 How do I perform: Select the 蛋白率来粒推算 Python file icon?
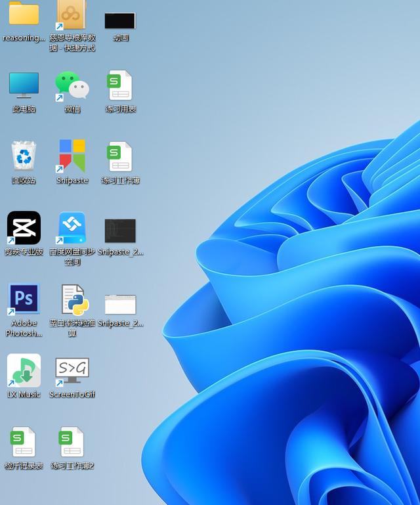[x=75, y=299]
